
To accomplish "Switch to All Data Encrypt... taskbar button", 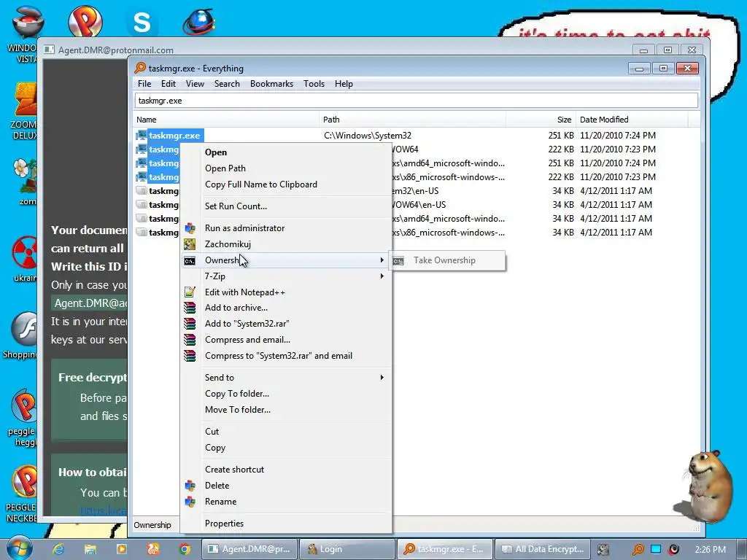I will [543, 549].
